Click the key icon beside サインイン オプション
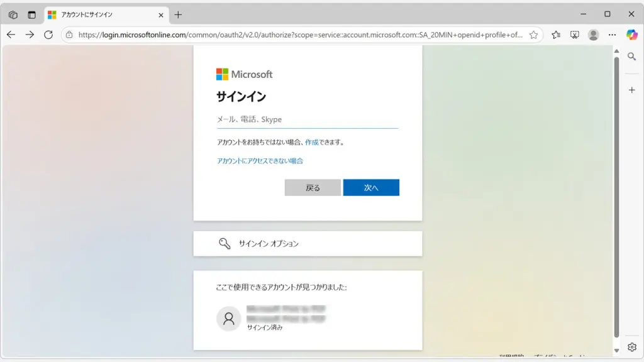This screenshot has width=644, height=362. [x=225, y=244]
